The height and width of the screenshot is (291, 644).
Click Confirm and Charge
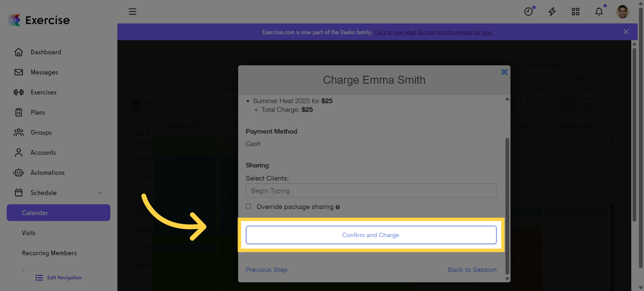click(x=371, y=234)
